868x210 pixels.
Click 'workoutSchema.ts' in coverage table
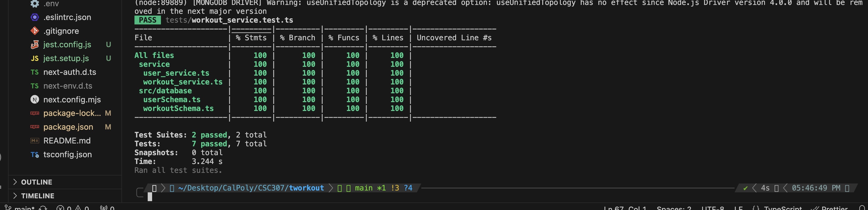coord(179,108)
